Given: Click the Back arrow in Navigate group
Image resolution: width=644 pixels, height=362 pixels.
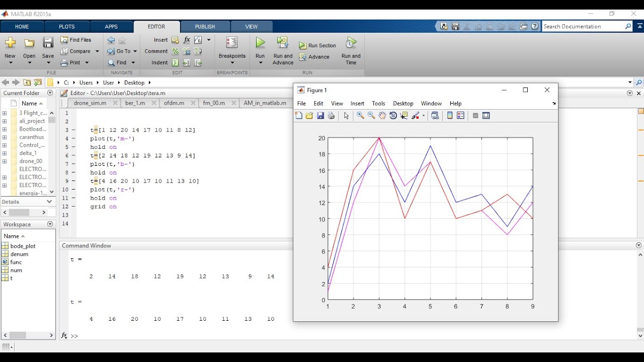Looking at the screenshot, I should 111,40.
